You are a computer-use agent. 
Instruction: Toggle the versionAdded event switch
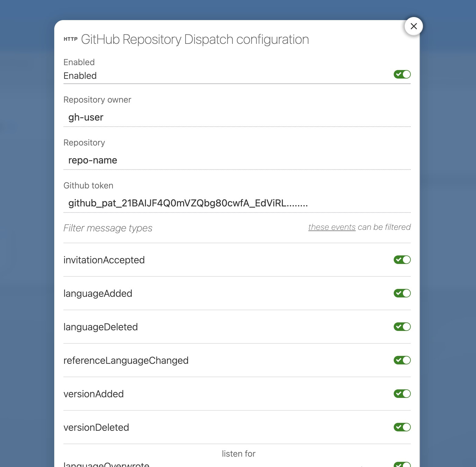tap(402, 394)
